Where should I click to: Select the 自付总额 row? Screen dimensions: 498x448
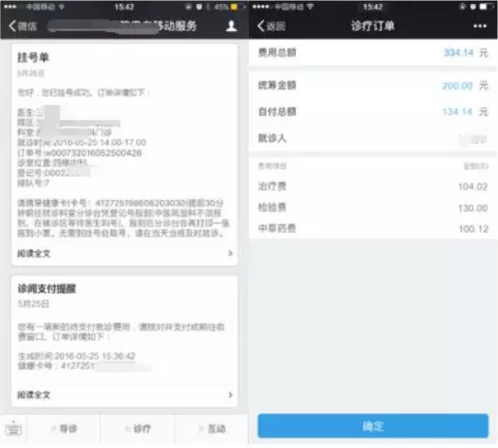pyautogui.click(x=373, y=112)
